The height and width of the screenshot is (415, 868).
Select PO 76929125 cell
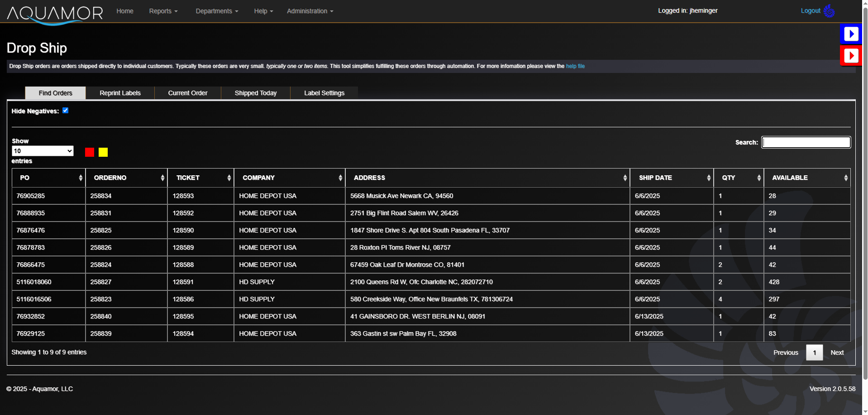pos(49,333)
